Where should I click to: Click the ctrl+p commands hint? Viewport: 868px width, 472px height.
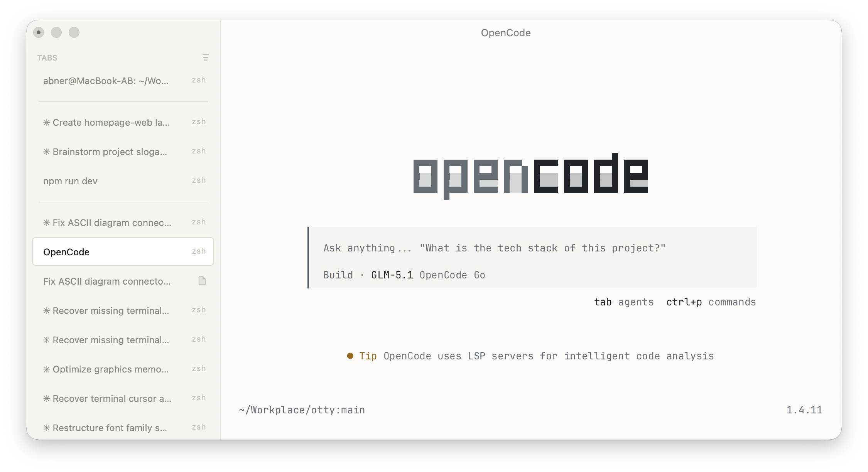(711, 302)
